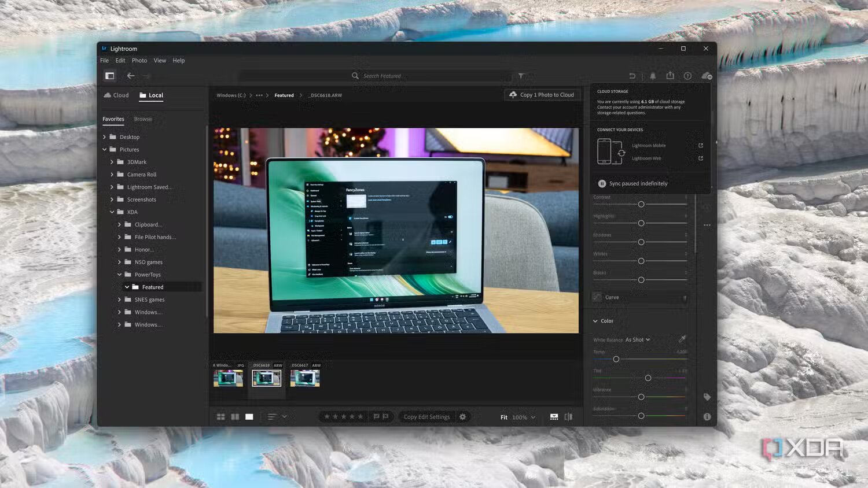The image size is (868, 488).
Task: Open the photo info panel icon
Action: (x=707, y=417)
